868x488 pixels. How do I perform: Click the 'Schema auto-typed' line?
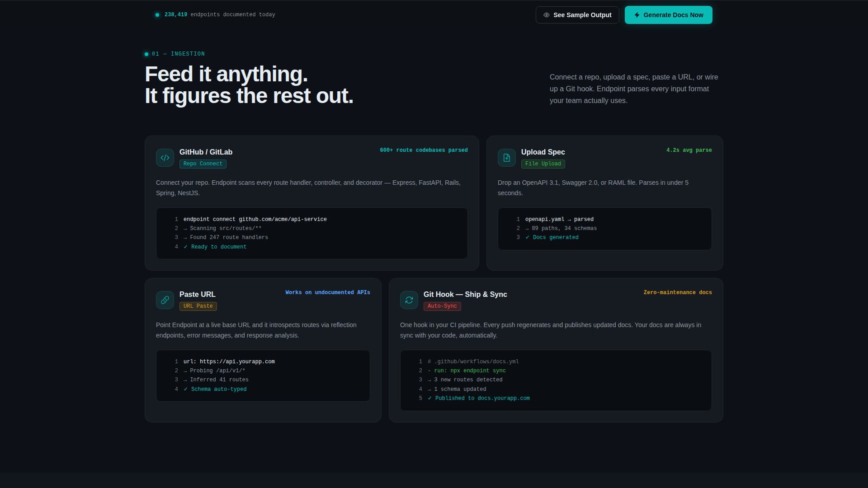coord(215,389)
